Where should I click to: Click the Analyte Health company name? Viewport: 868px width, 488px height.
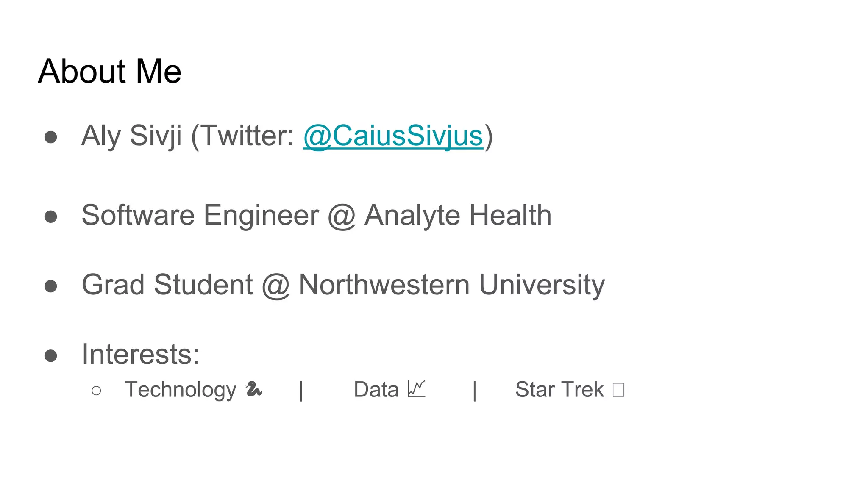coord(458,216)
